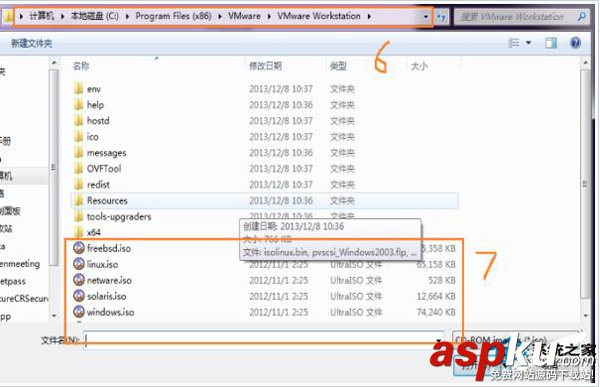Click the 文件名 input field
The image size is (600, 387).
pos(263,340)
